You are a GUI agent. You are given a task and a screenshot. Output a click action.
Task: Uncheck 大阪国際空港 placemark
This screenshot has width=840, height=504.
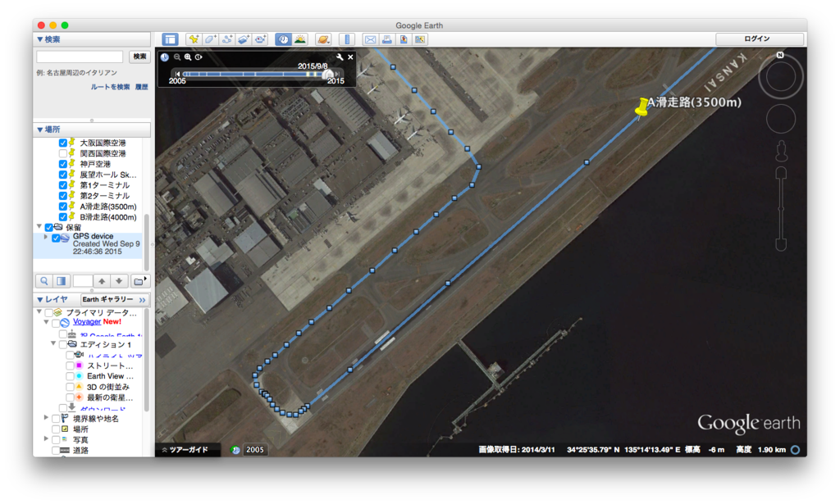point(62,143)
